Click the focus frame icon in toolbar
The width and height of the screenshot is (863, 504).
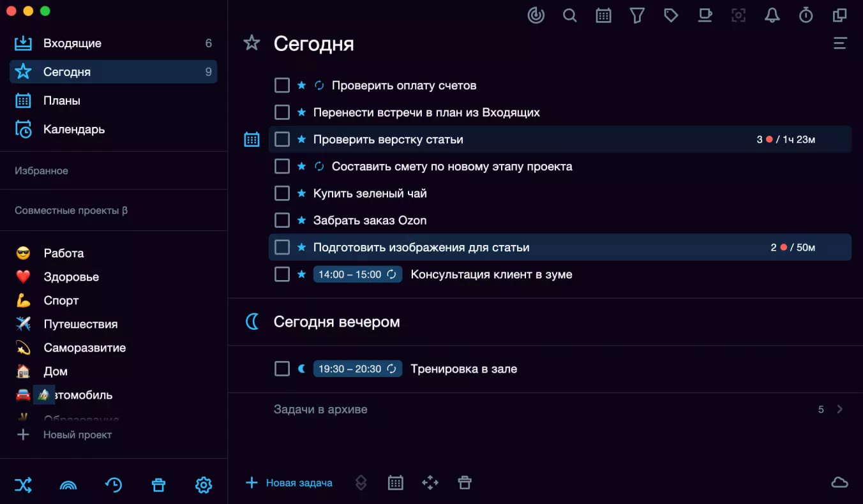pos(739,15)
